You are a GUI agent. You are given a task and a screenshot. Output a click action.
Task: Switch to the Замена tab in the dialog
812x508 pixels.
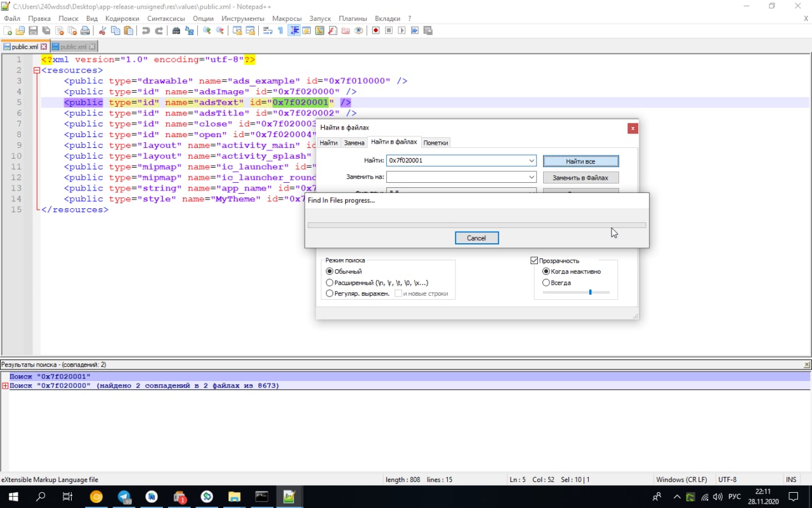click(354, 143)
